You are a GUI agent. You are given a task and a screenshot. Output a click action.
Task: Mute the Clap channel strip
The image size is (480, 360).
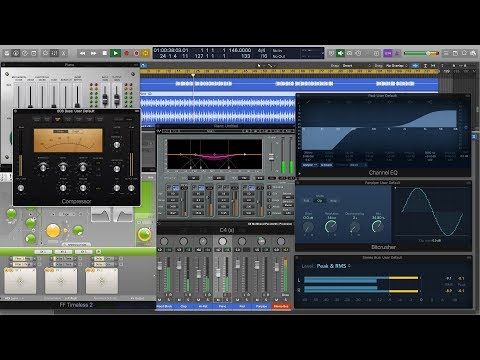pos(179,300)
